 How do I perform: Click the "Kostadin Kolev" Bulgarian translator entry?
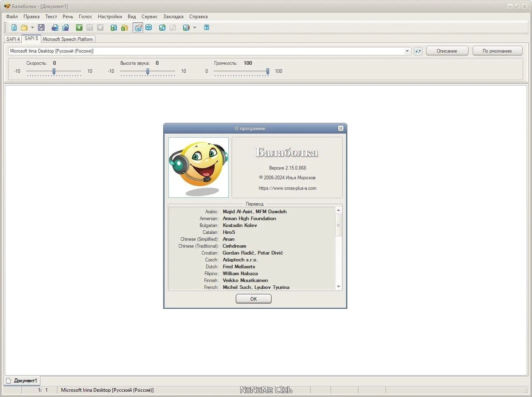point(240,225)
